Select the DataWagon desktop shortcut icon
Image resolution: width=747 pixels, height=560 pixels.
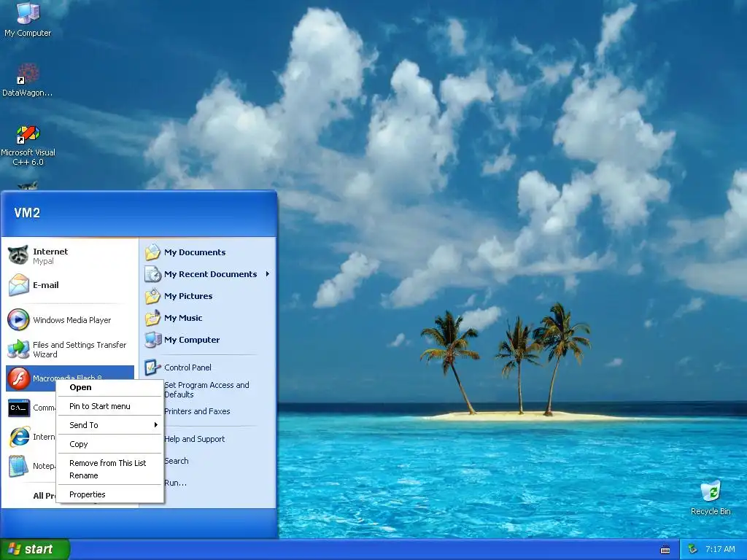[28, 74]
